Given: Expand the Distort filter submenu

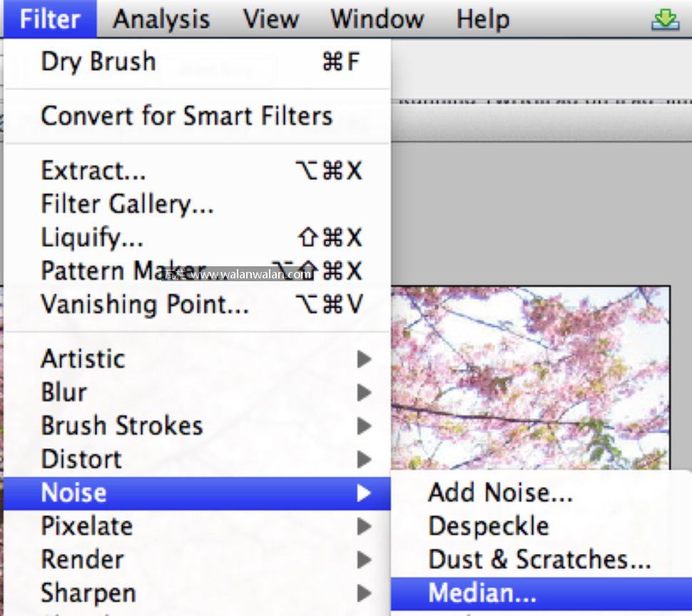Looking at the screenshot, I should click(81, 459).
